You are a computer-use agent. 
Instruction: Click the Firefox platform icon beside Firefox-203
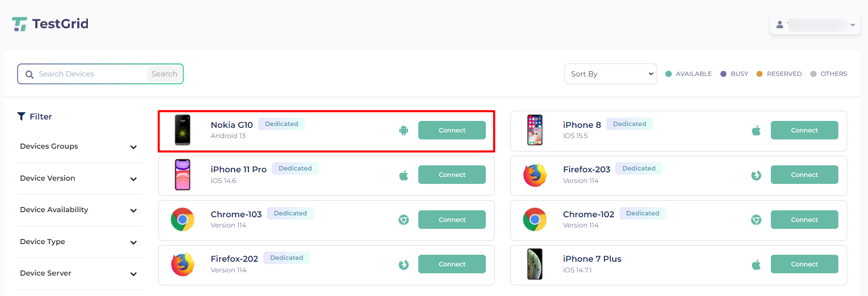click(756, 175)
